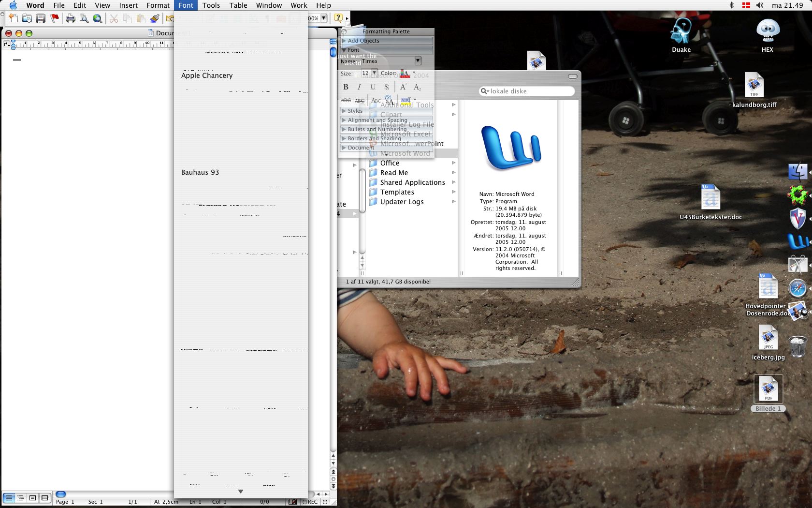Click the Save (floppy disk) toolbar icon

click(41, 18)
